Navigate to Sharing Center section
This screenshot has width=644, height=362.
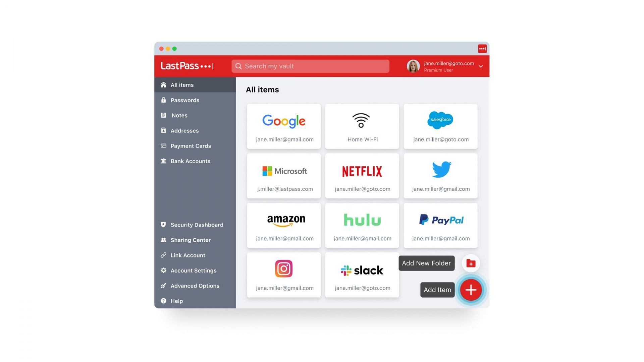[190, 240]
